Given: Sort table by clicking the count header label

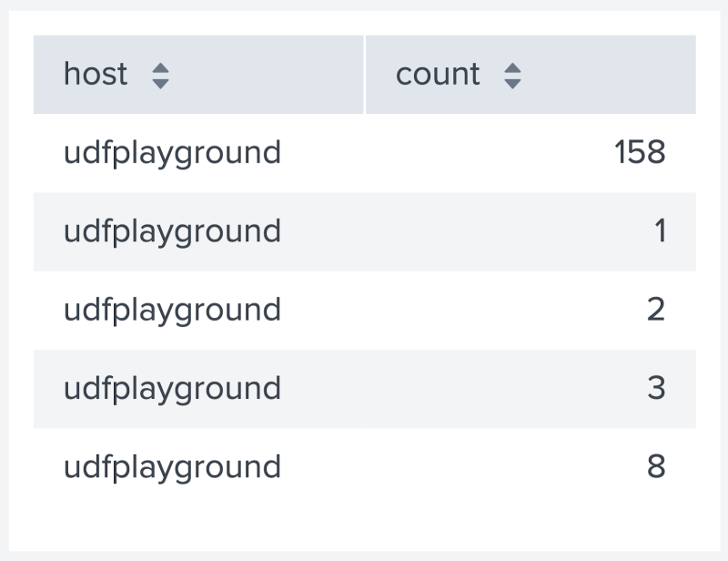Looking at the screenshot, I should click(x=438, y=75).
